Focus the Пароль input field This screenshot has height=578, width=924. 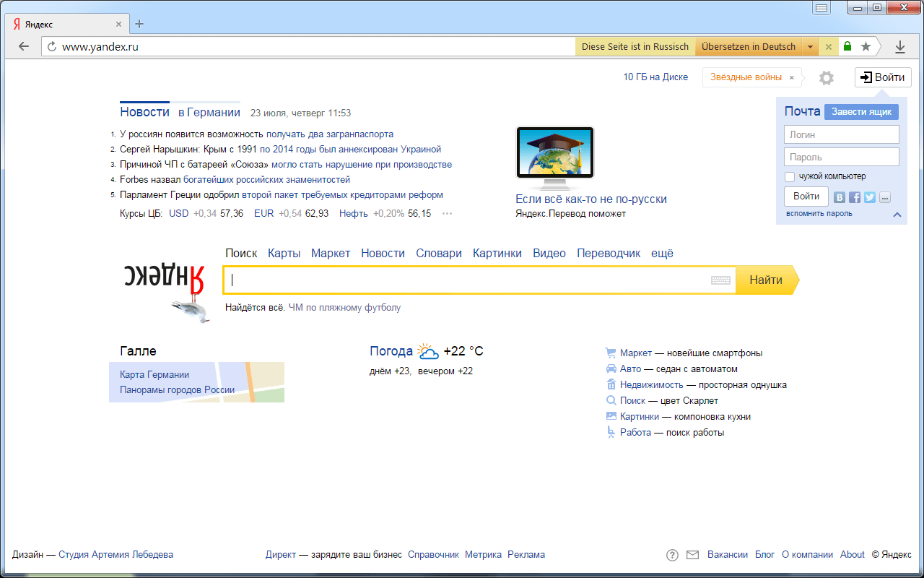pyautogui.click(x=842, y=157)
